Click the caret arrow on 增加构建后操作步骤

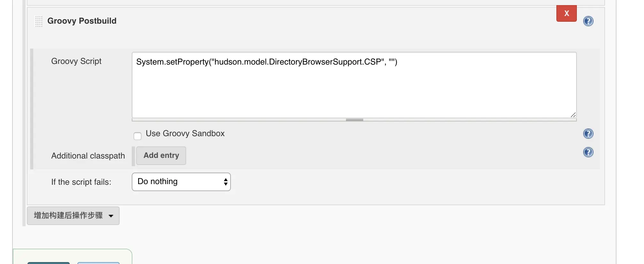pos(111,216)
